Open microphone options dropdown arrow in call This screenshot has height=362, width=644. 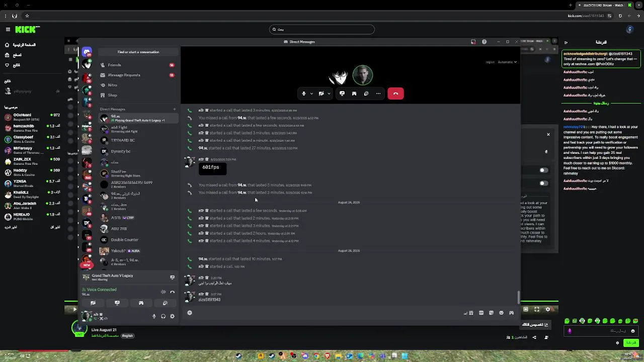pyautogui.click(x=311, y=94)
